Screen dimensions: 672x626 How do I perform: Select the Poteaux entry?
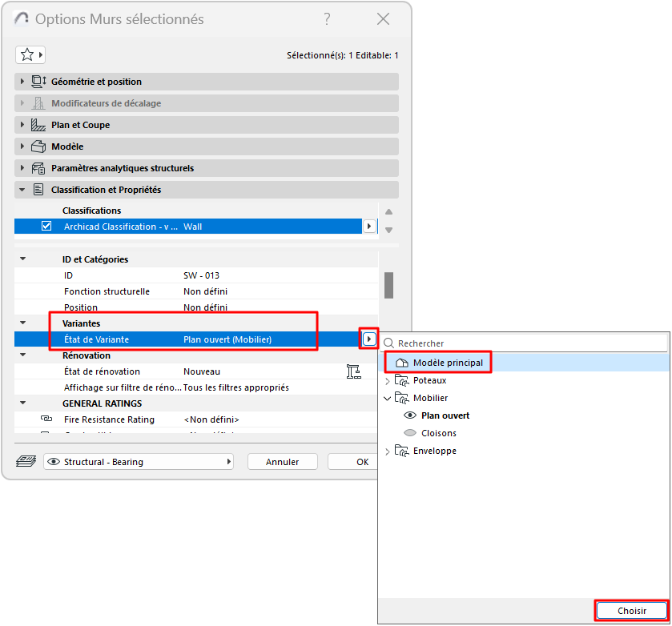tap(430, 380)
